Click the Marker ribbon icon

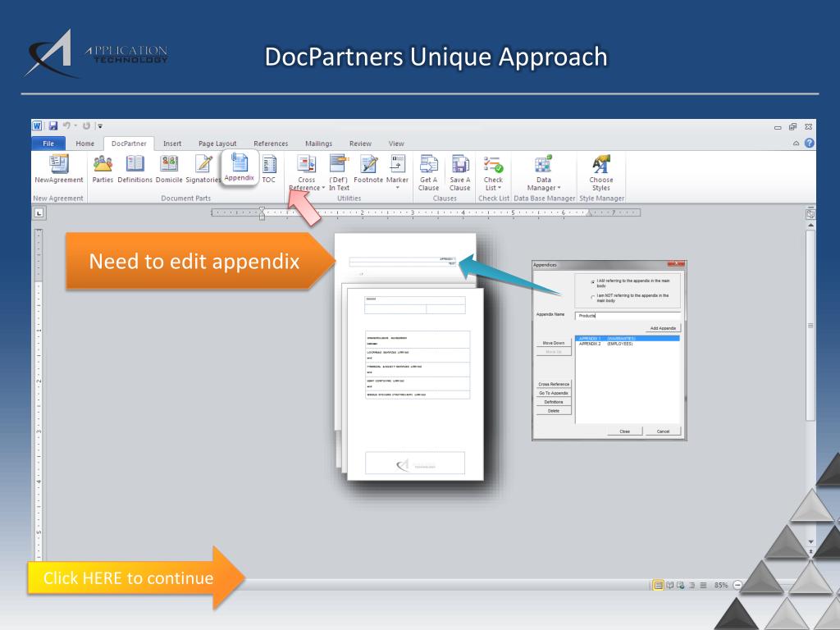coord(398,163)
